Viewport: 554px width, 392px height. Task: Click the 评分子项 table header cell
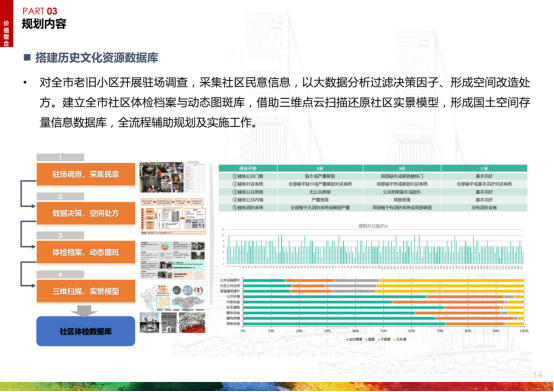coord(248,168)
